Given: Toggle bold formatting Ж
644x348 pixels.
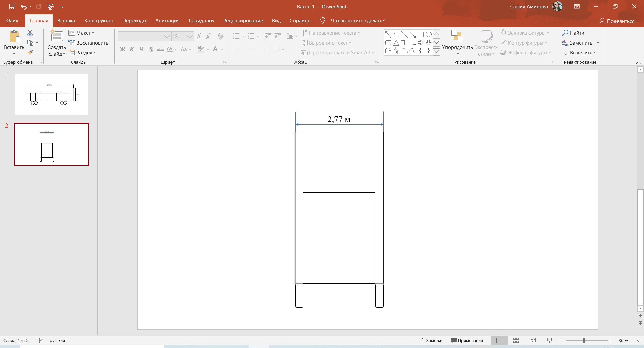Looking at the screenshot, I should (x=123, y=49).
